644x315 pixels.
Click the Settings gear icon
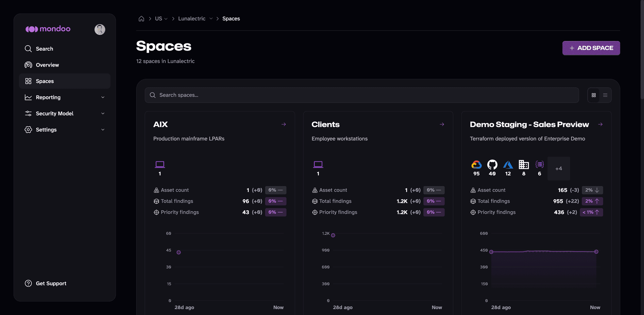coord(28,130)
